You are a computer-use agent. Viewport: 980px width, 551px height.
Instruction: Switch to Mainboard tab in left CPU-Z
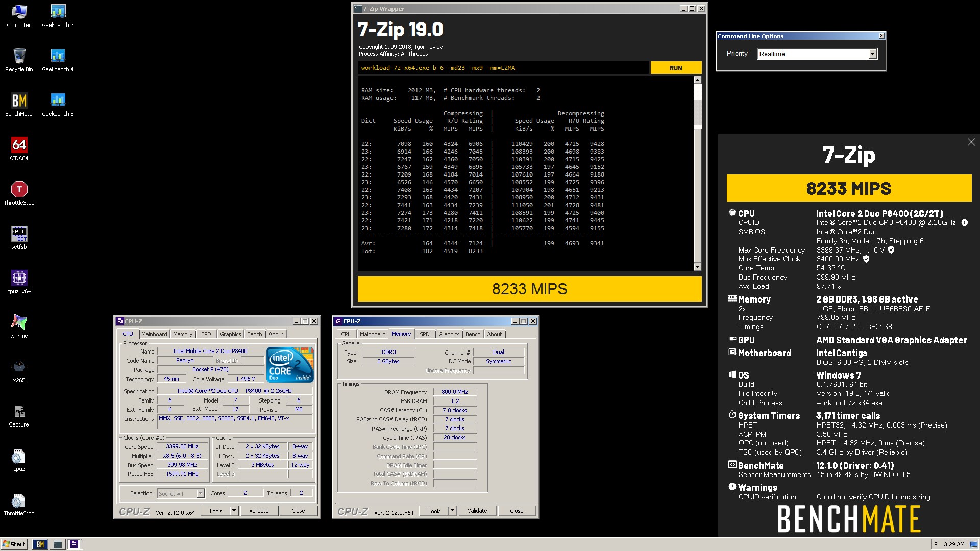(x=154, y=334)
